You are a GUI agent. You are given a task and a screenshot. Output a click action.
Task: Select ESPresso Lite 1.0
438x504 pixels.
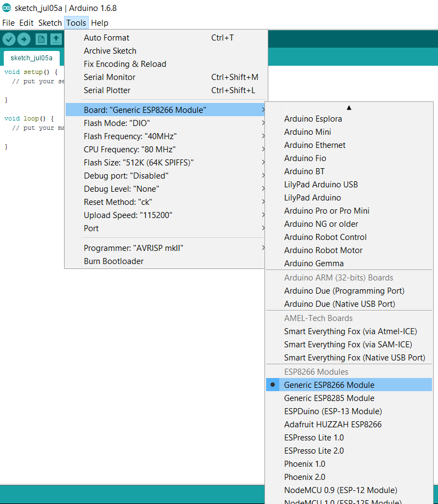(349, 438)
